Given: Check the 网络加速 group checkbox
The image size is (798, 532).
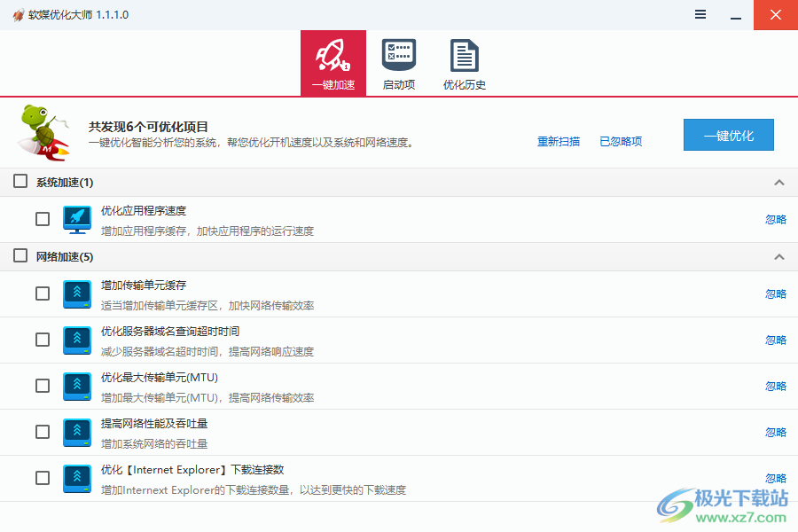Looking at the screenshot, I should click(x=20, y=256).
